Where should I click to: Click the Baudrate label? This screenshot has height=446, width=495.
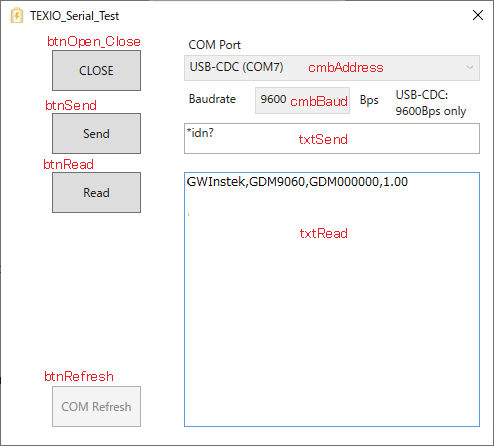tap(212, 99)
